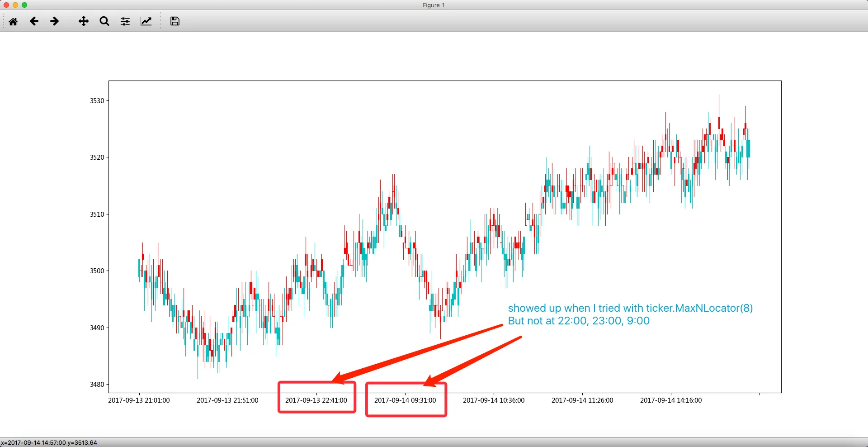Viewport: 868px width, 447px height.
Task: Go forward to the next view
Action: [55, 21]
